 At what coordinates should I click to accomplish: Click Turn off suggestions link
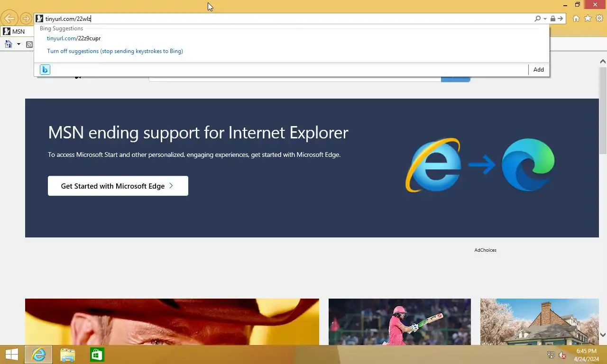[x=115, y=51]
